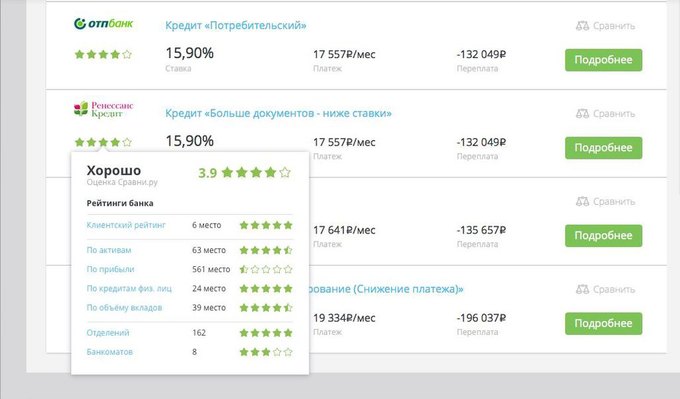Image resolution: width=680 pixels, height=399 pixels.
Task: Click Подробнее button for Renaissance Credit loan
Action: pos(603,148)
